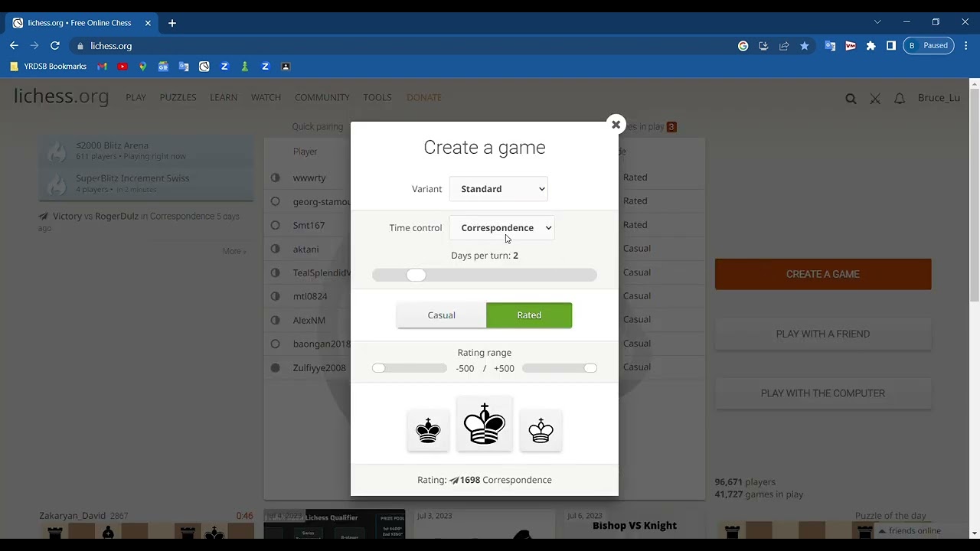Open the challenges crossed swords icon
The image size is (980, 551).
[875, 98]
